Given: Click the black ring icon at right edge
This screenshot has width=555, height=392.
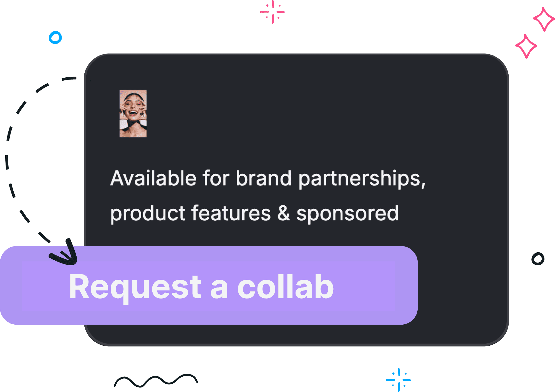Looking at the screenshot, I should [x=538, y=259].
